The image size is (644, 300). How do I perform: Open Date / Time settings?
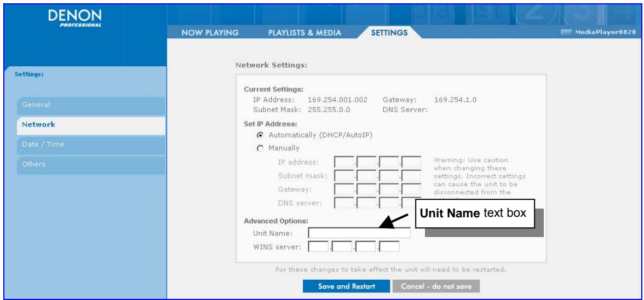[x=91, y=145]
